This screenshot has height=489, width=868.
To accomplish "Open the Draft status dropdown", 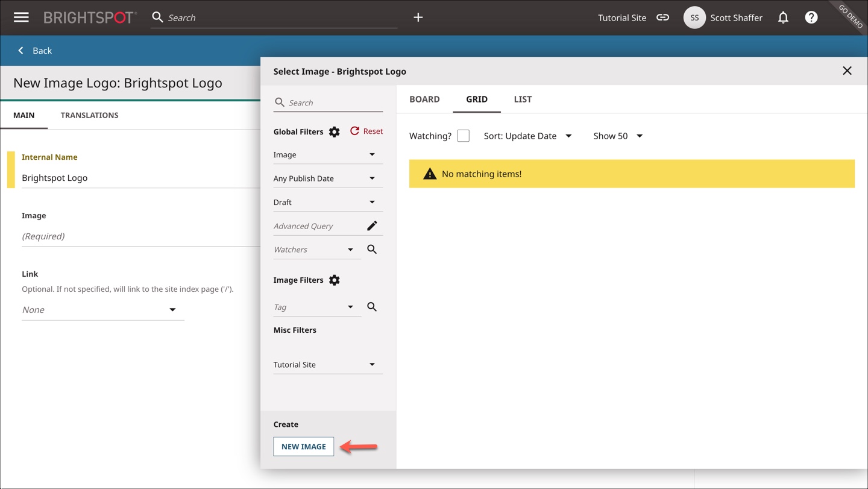I will 328,202.
